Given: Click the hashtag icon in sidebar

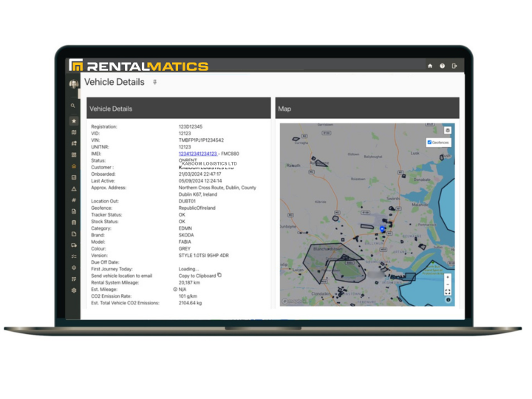Looking at the screenshot, I should (74, 200).
